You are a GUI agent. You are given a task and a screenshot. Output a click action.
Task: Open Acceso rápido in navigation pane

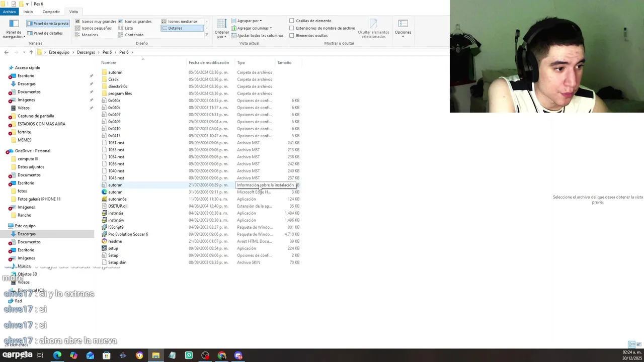(x=27, y=68)
